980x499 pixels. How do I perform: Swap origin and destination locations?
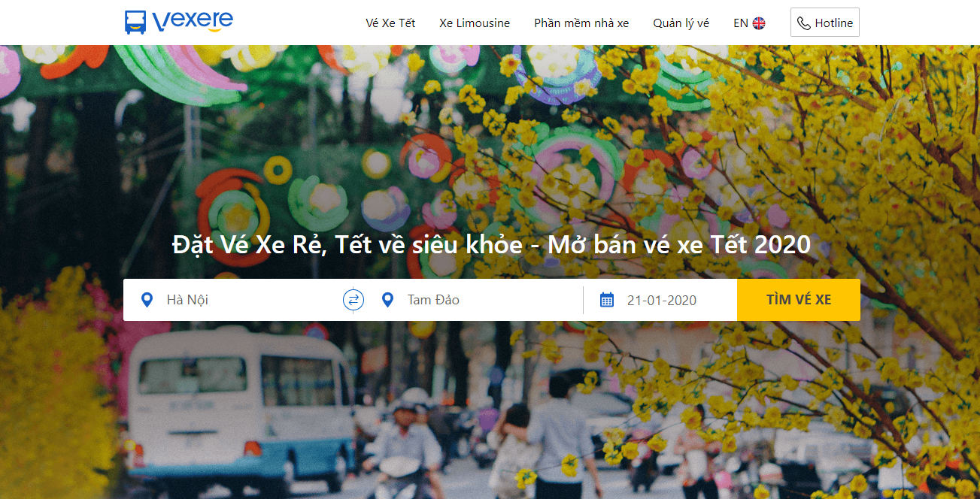pyautogui.click(x=353, y=300)
